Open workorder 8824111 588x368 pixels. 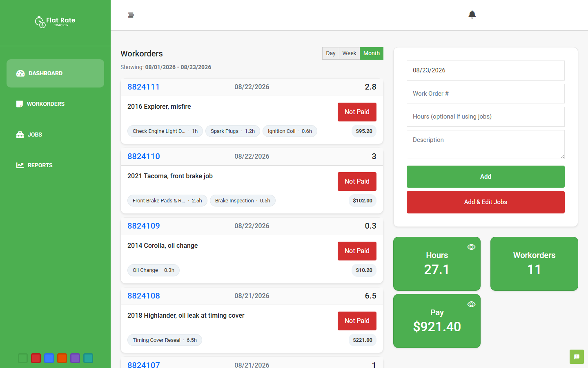(143, 87)
